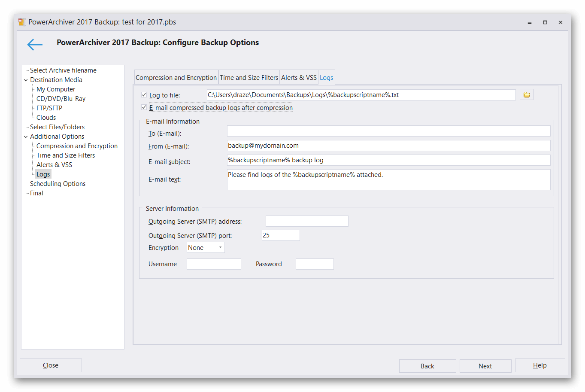Viewport: 585px width, 392px height.
Task: Open Help for backup options
Action: point(540,365)
